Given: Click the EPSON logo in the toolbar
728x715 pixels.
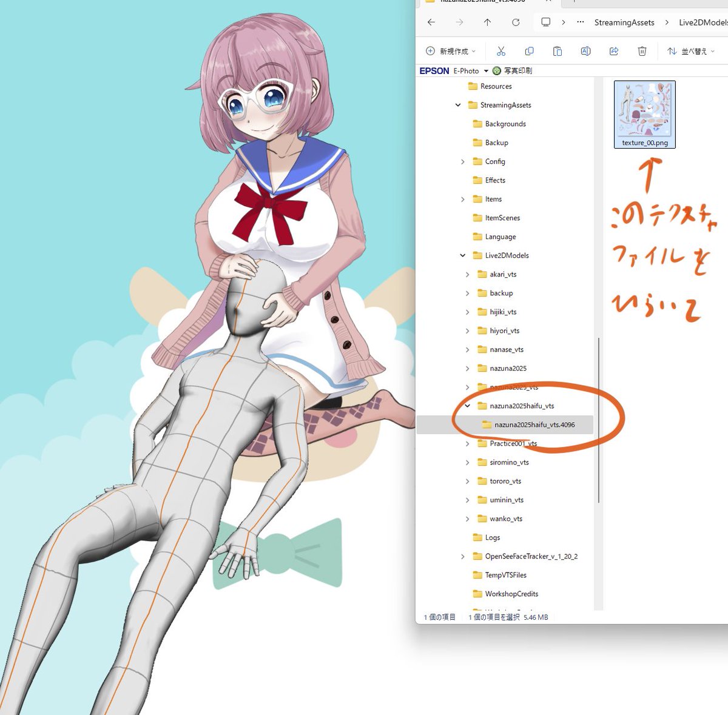Looking at the screenshot, I should pos(434,71).
